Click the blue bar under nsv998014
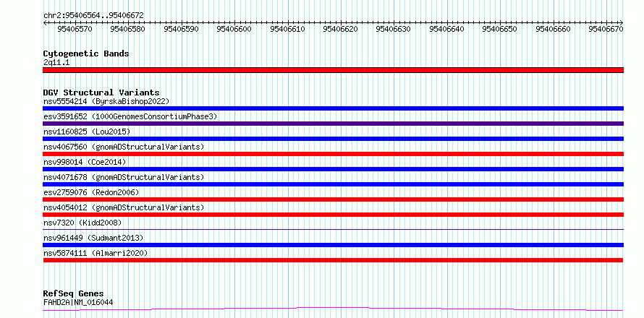This screenshot has height=318, width=644. pos(333,169)
